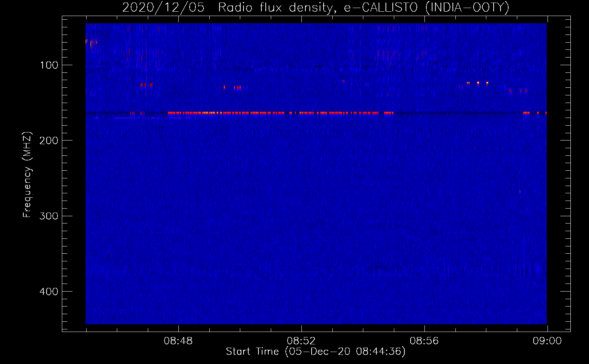Image resolution: width=589 pixels, height=364 pixels.
Task: Click the plot title 'Radio flux density, e-CALLISTO (INDIA-OOTY)'
Action: point(363,8)
